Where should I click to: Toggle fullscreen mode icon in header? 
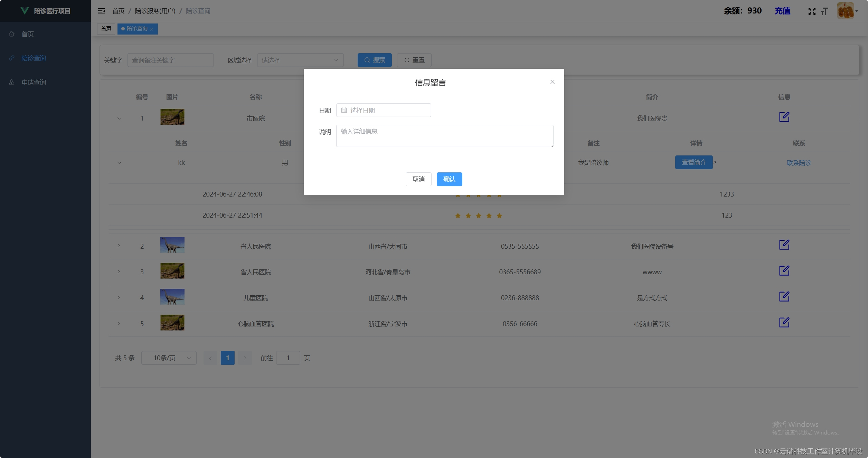click(x=812, y=11)
